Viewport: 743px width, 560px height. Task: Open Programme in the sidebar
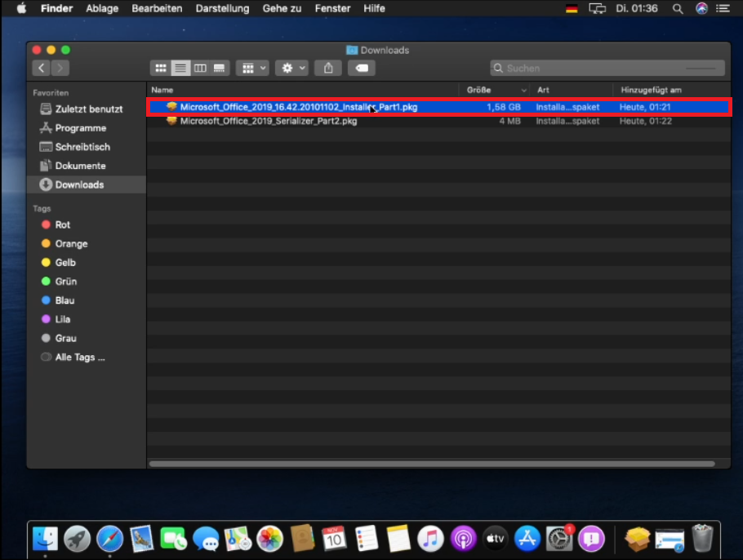(80, 128)
